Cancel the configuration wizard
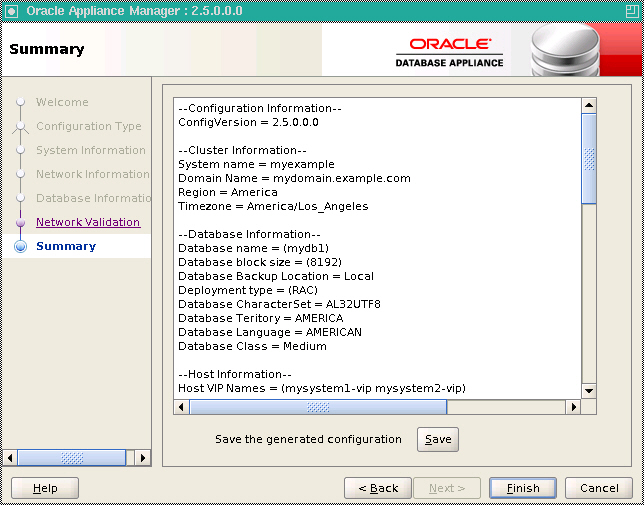 pyautogui.click(x=599, y=488)
